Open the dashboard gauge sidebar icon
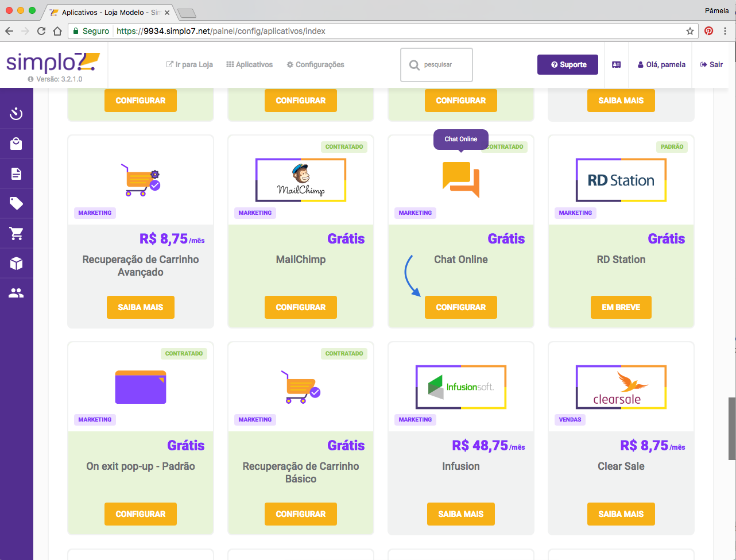The width and height of the screenshot is (736, 560). click(16, 113)
